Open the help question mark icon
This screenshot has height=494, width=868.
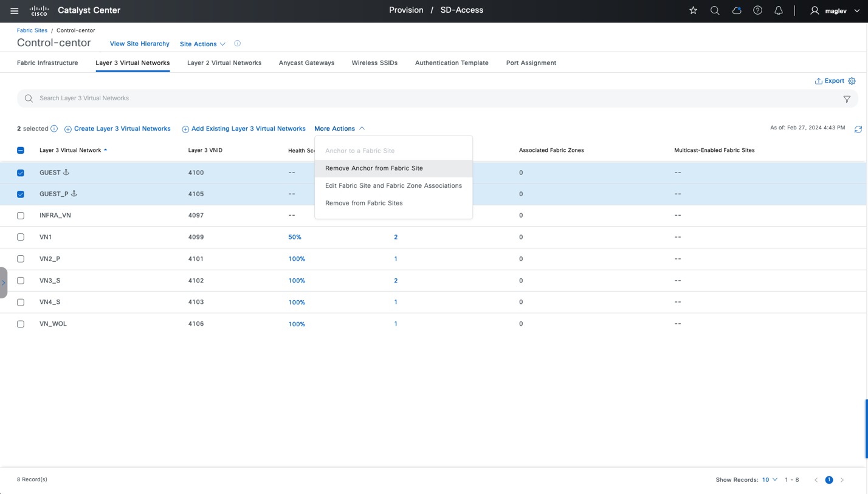[x=757, y=11]
